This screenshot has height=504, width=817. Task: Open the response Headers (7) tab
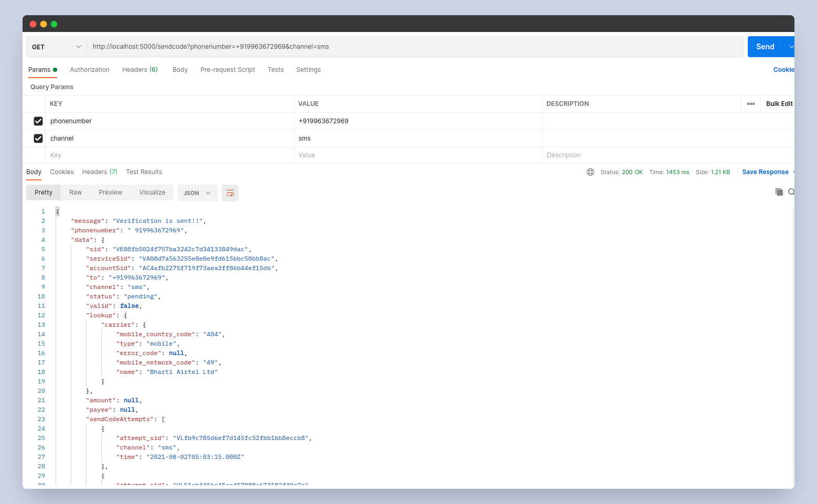100,172
